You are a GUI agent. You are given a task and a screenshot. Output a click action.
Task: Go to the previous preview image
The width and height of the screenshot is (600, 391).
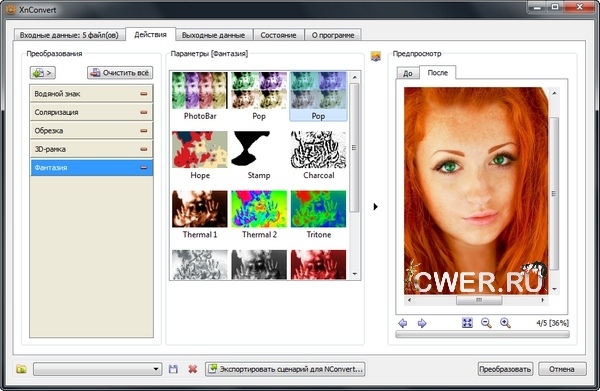(x=403, y=323)
